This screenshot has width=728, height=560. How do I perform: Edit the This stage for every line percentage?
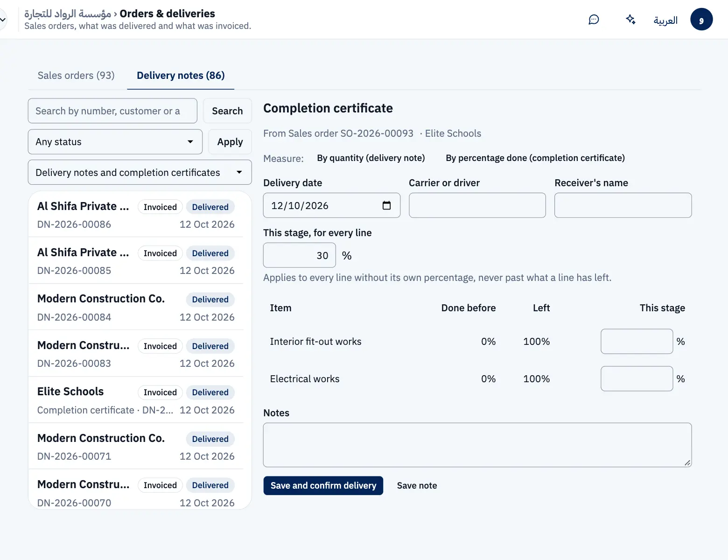click(x=300, y=255)
